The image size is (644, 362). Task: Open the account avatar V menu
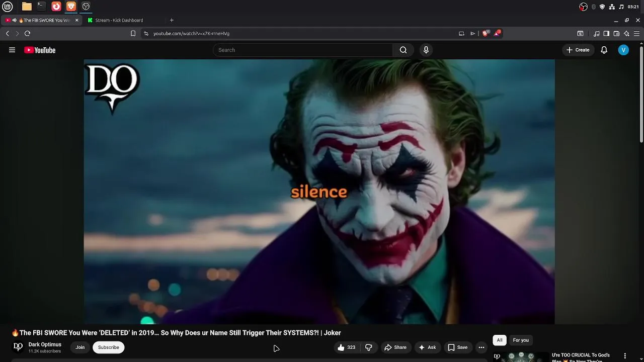pos(623,50)
